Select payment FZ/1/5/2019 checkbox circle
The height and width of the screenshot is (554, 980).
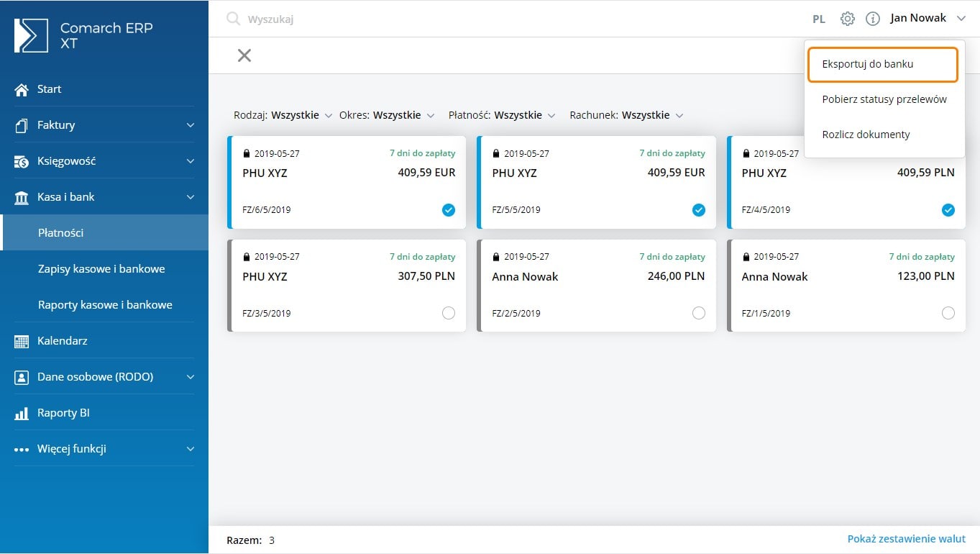point(948,313)
